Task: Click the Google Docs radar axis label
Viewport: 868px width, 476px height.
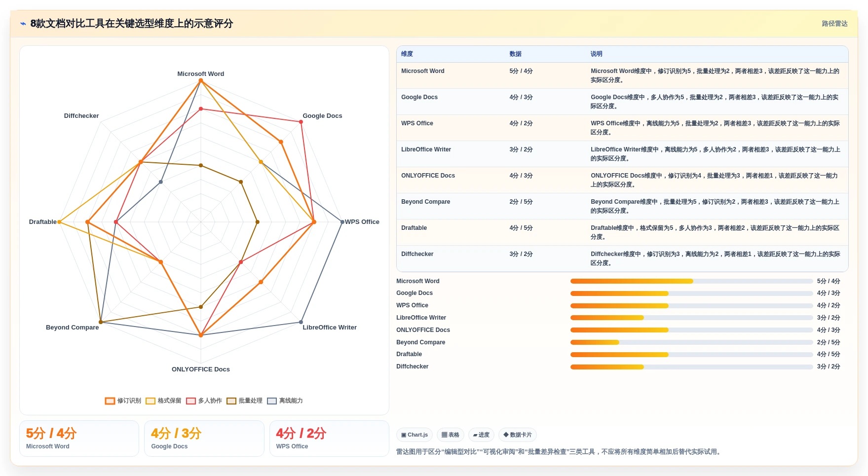Action: pyautogui.click(x=322, y=116)
